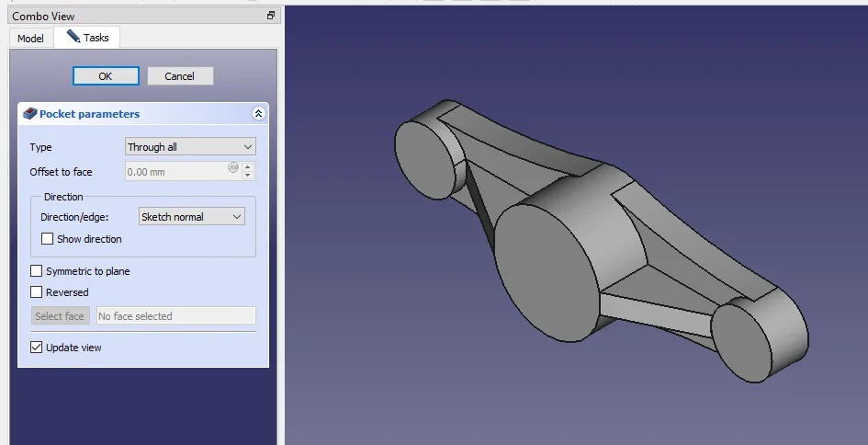Confirm the pocket with OK
The width and height of the screenshot is (868, 445).
106,76
